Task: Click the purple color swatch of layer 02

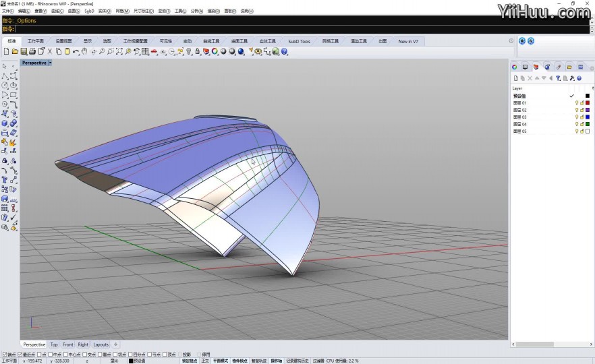Action: (x=588, y=110)
